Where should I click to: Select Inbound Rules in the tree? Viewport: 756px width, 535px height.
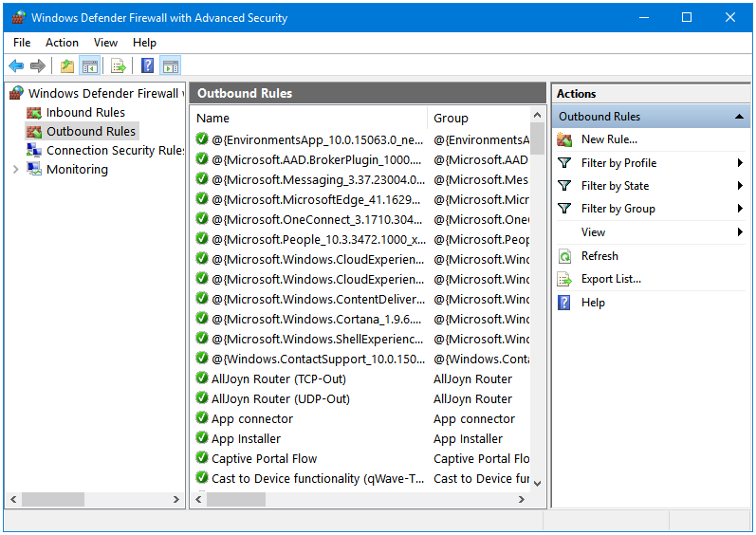[x=85, y=112]
